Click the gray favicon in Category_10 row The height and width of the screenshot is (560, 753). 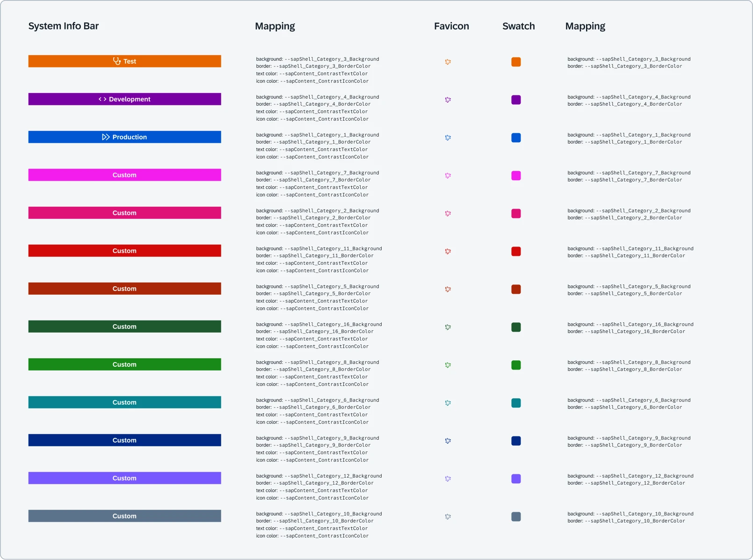[448, 516]
